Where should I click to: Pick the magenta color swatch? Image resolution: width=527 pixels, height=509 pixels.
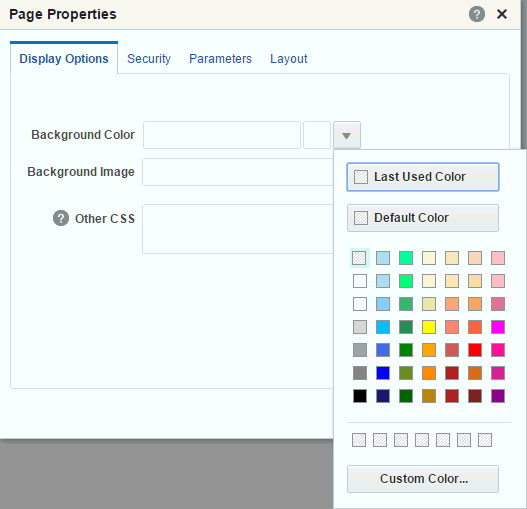tap(498, 327)
